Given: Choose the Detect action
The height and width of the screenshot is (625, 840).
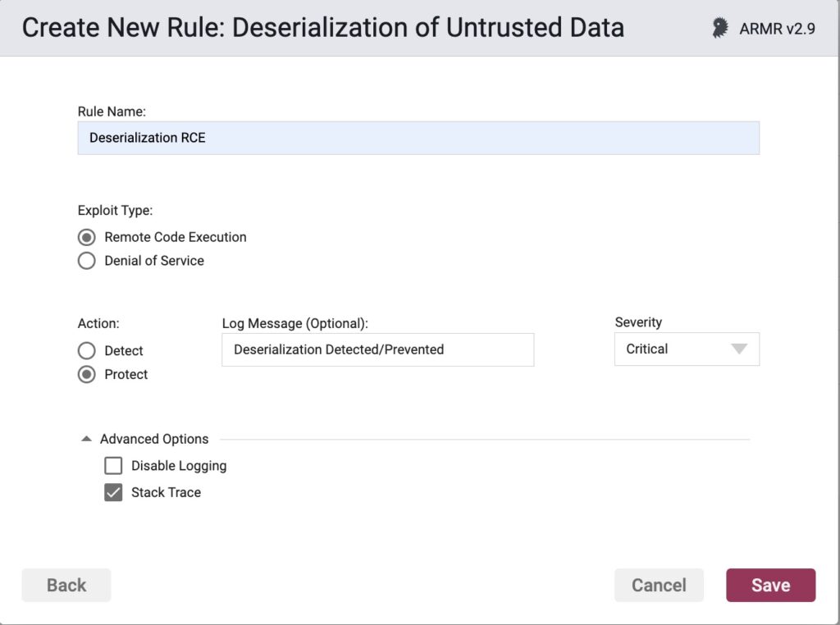Looking at the screenshot, I should coord(86,350).
